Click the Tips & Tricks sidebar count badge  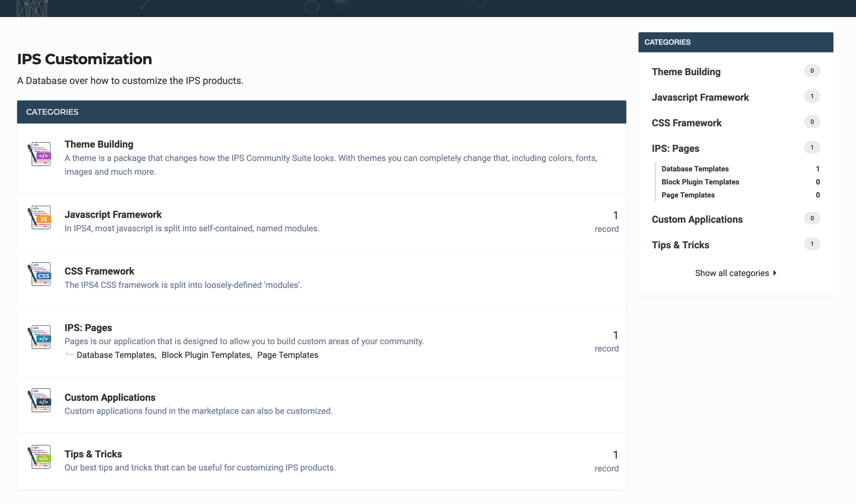pyautogui.click(x=812, y=244)
